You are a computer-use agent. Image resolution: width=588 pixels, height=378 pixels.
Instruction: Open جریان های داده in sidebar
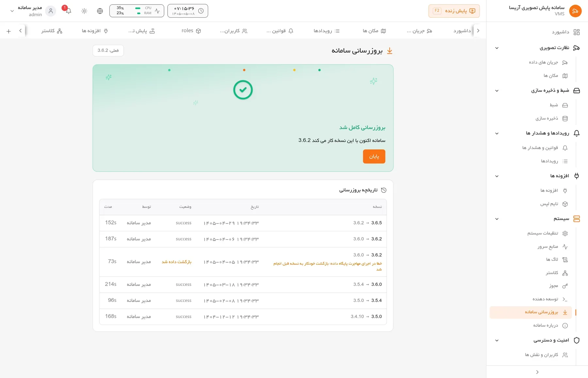coord(548,62)
